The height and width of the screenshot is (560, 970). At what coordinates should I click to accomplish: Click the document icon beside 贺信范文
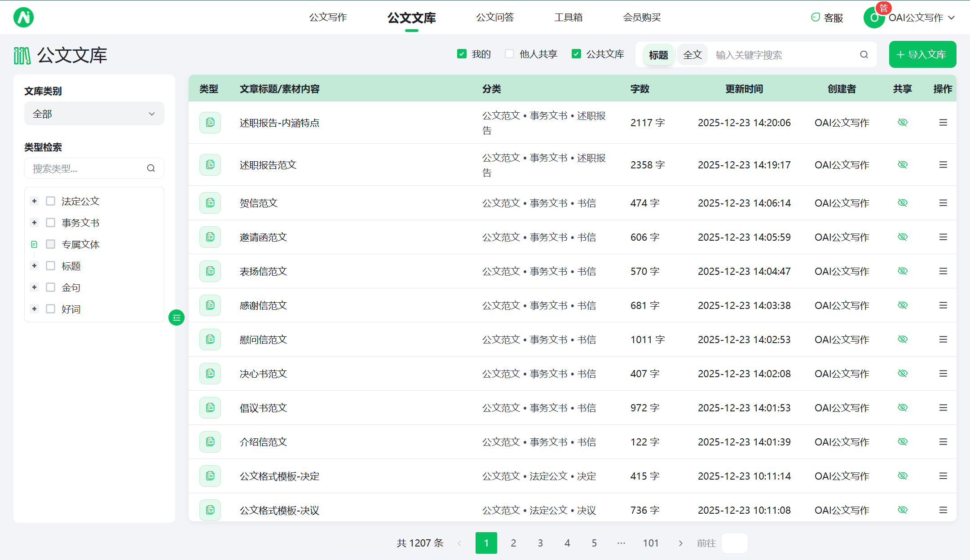point(210,203)
